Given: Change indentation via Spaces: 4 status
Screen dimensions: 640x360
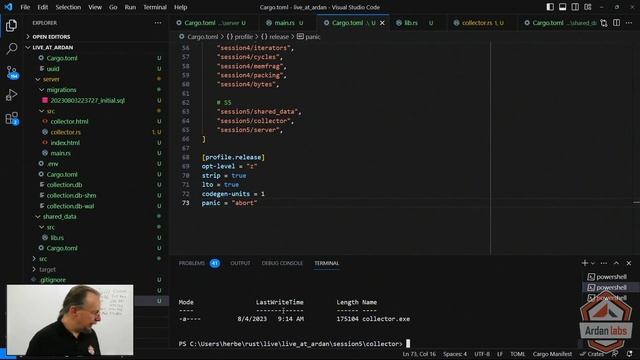Looking at the screenshot, I should (455, 354).
